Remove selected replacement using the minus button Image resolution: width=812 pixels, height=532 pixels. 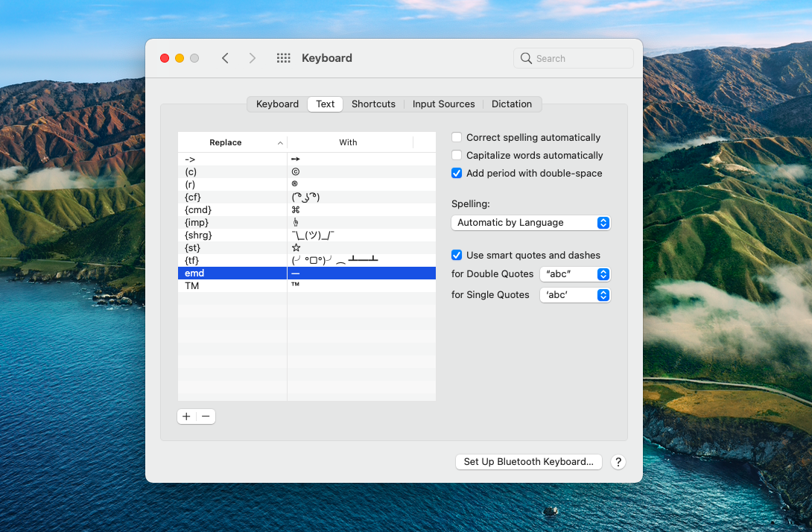206,416
